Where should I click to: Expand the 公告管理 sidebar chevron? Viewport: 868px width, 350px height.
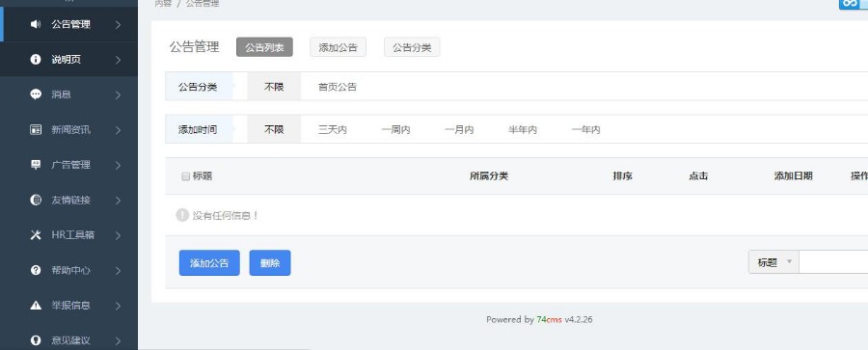tap(118, 24)
